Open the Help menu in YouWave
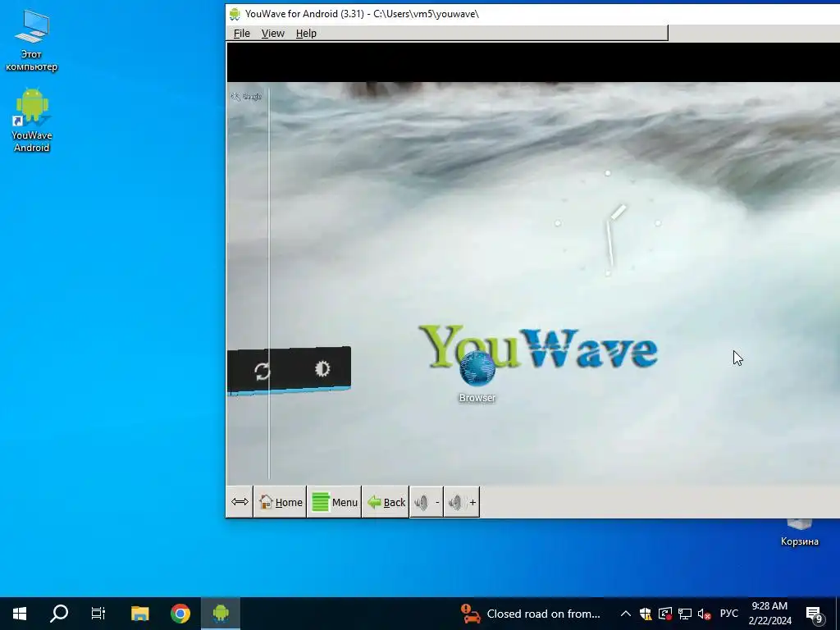840x630 pixels. pyautogui.click(x=306, y=33)
